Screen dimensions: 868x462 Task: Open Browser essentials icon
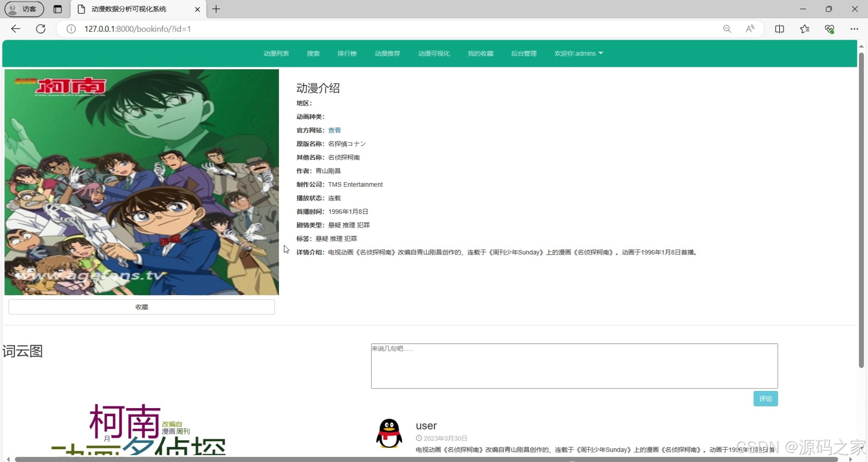(x=829, y=29)
